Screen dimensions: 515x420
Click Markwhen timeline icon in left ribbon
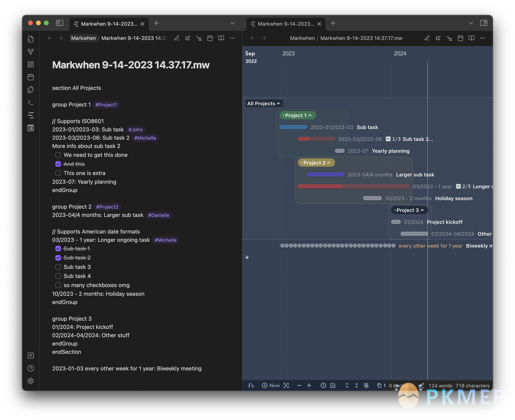(x=30, y=115)
